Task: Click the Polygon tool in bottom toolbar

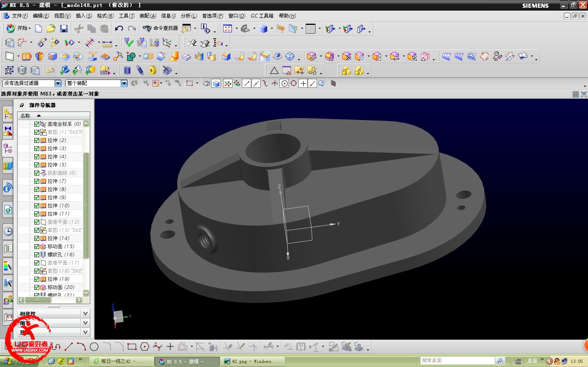Action: pos(145,347)
